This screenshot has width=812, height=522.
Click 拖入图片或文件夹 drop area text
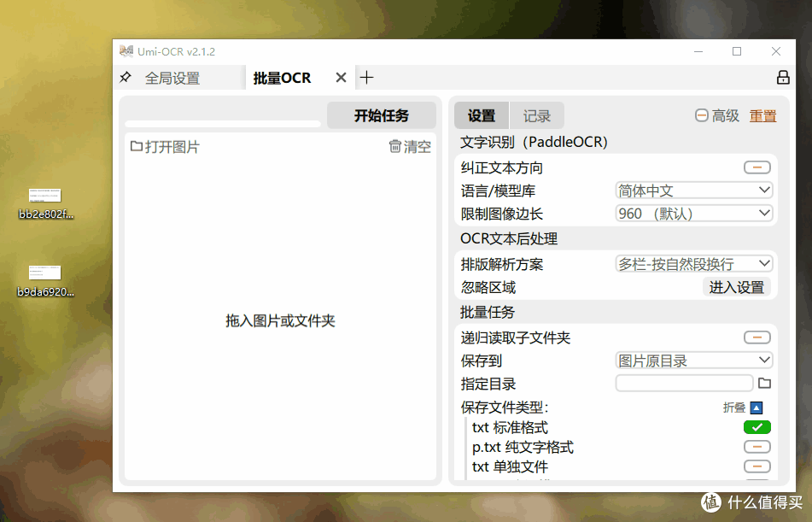[280, 321]
